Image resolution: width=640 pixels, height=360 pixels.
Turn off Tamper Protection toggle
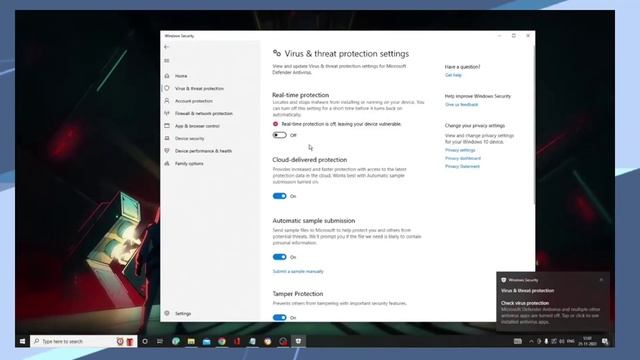tap(280, 317)
